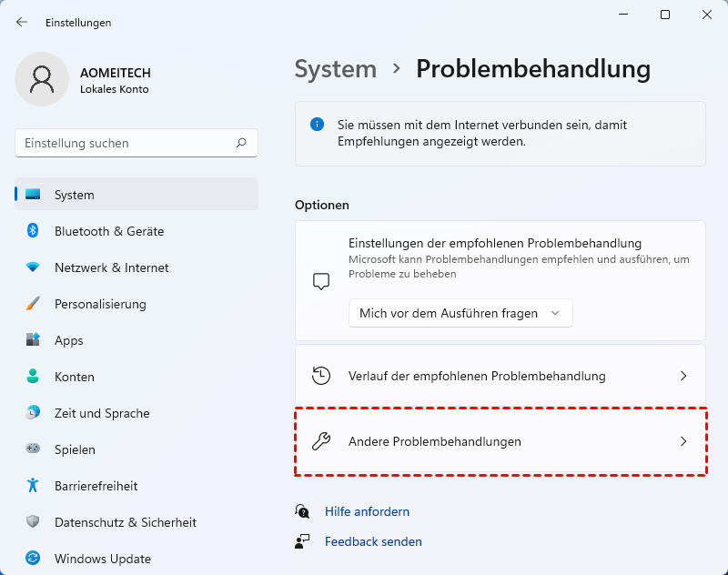Expand Verlauf der empfohlenen Problembehandlung chevron
Screen dimensions: 728x575
[684, 376]
